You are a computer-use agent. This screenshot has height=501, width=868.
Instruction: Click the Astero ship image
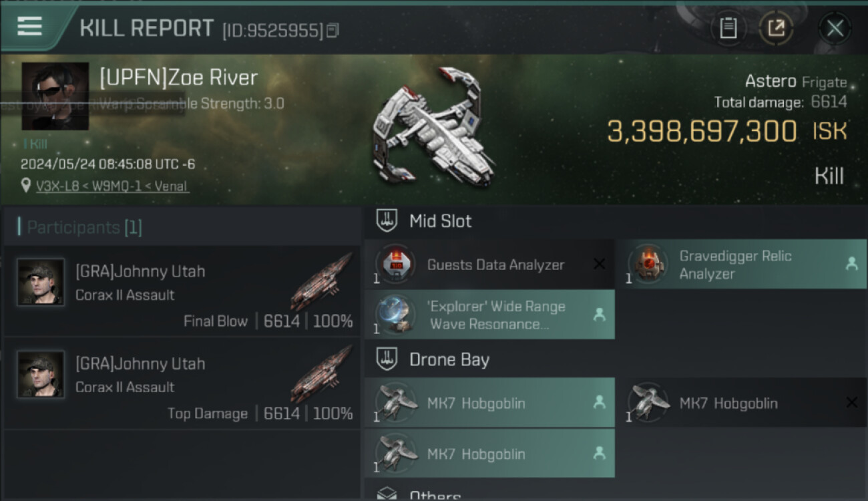(433, 128)
